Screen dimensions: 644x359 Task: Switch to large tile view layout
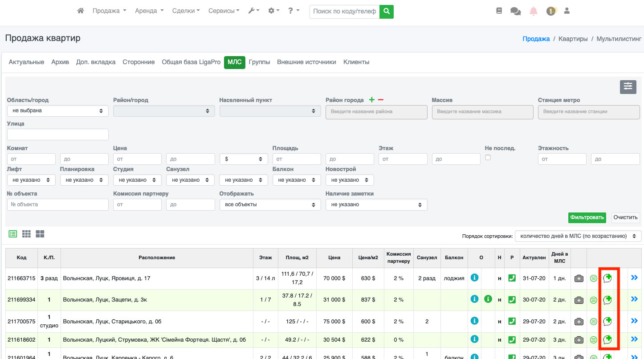[x=40, y=234]
